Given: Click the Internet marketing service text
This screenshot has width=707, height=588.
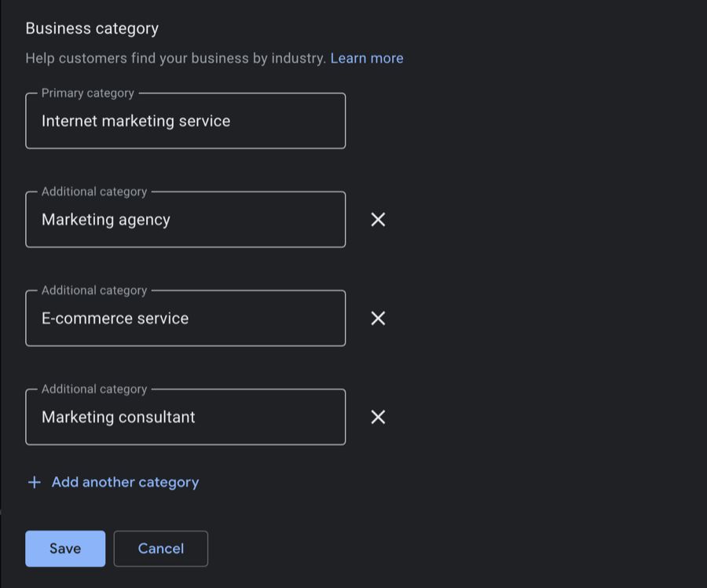Looking at the screenshot, I should 135,121.
